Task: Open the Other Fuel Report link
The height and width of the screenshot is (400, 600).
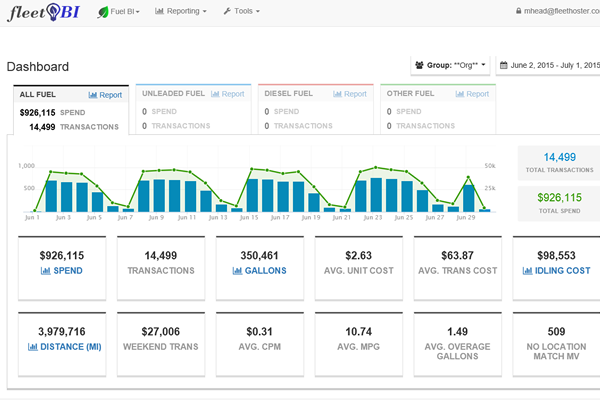Action: 473,94
